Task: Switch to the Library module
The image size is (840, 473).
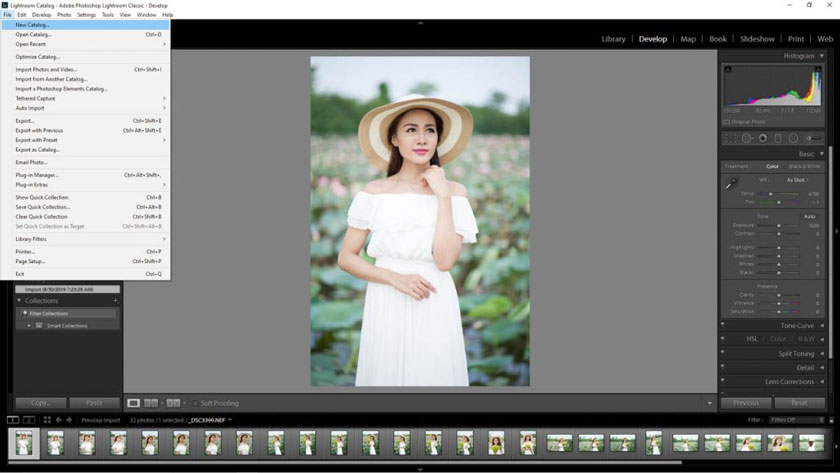Action: tap(613, 39)
